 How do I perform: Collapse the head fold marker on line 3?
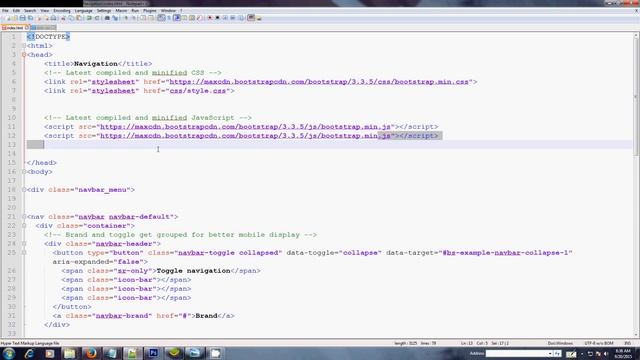[24, 55]
